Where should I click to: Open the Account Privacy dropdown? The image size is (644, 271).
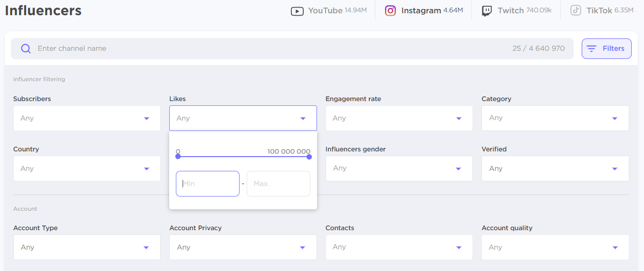[243, 247]
